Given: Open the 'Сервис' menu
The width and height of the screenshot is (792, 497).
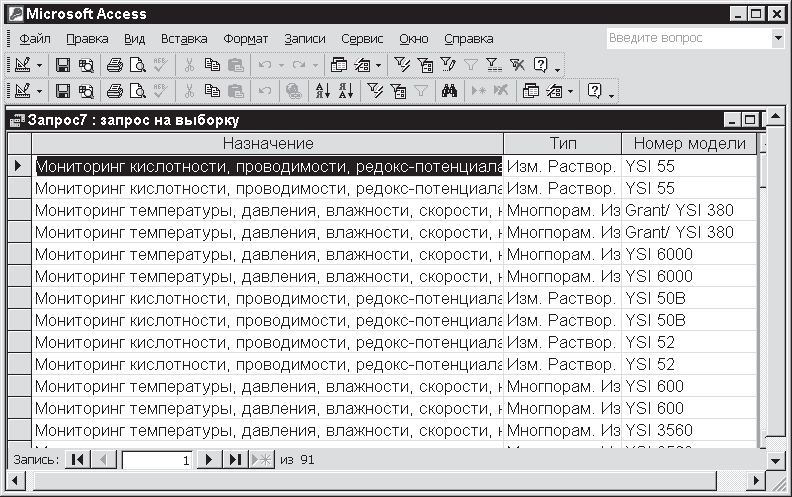Looking at the screenshot, I should point(361,39).
